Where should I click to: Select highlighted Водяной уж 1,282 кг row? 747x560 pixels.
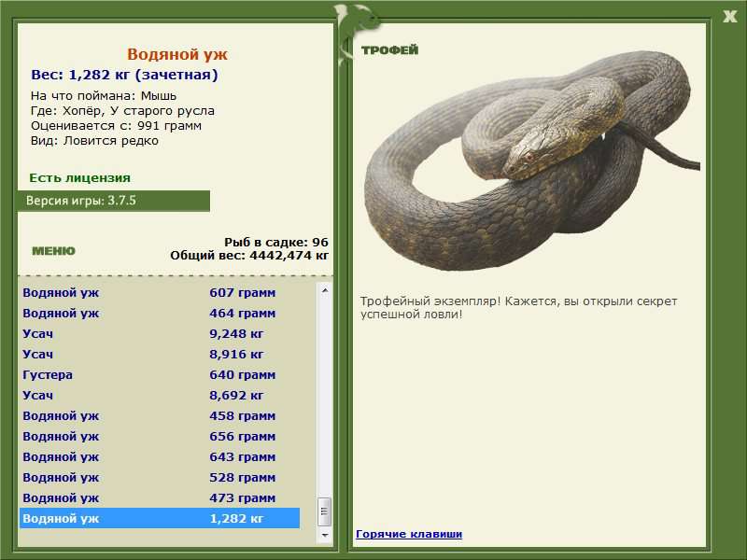[x=160, y=518]
